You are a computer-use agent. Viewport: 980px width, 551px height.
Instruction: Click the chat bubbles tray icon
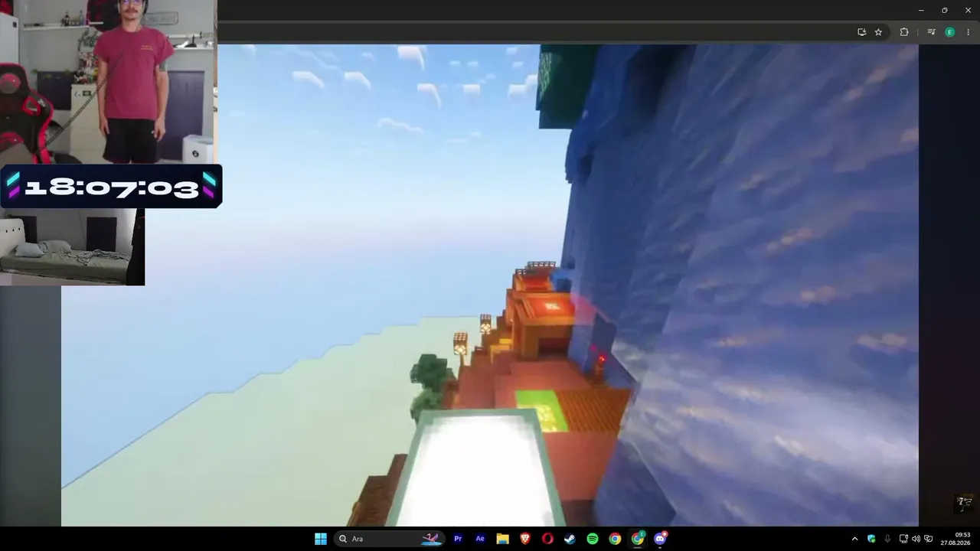pos(929,539)
